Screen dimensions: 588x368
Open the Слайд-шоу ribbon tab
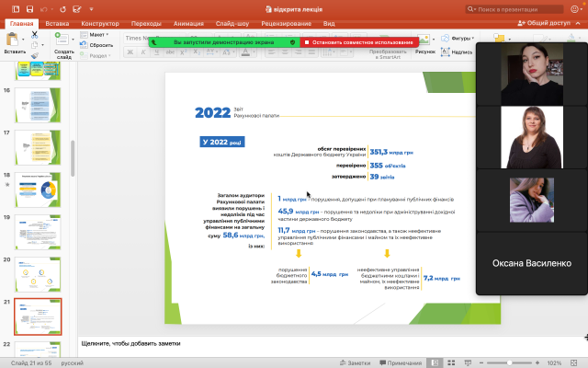click(x=232, y=23)
